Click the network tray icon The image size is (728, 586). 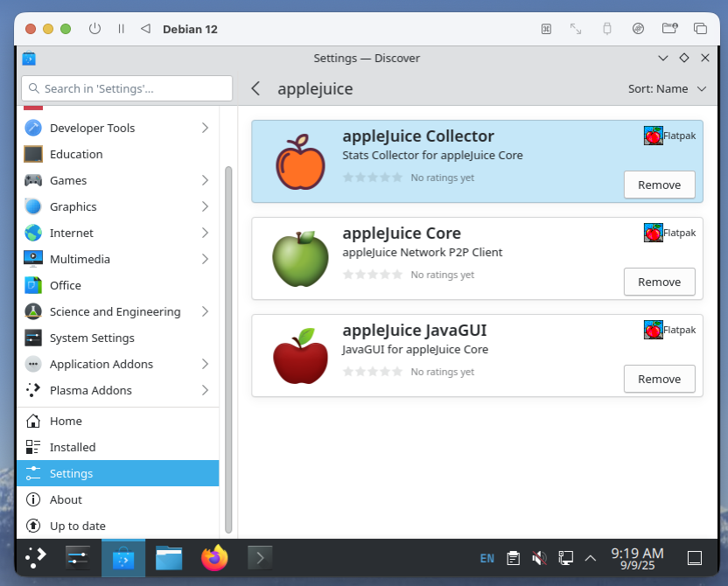[x=565, y=558]
